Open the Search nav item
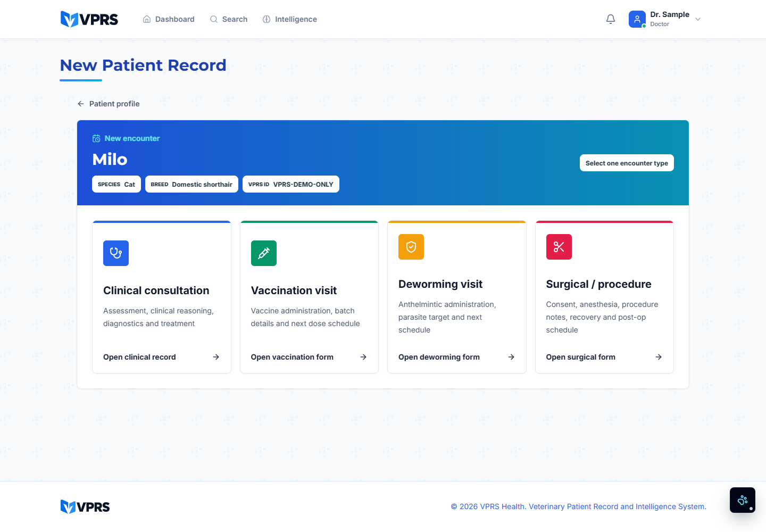This screenshot has height=532, width=766. [229, 19]
